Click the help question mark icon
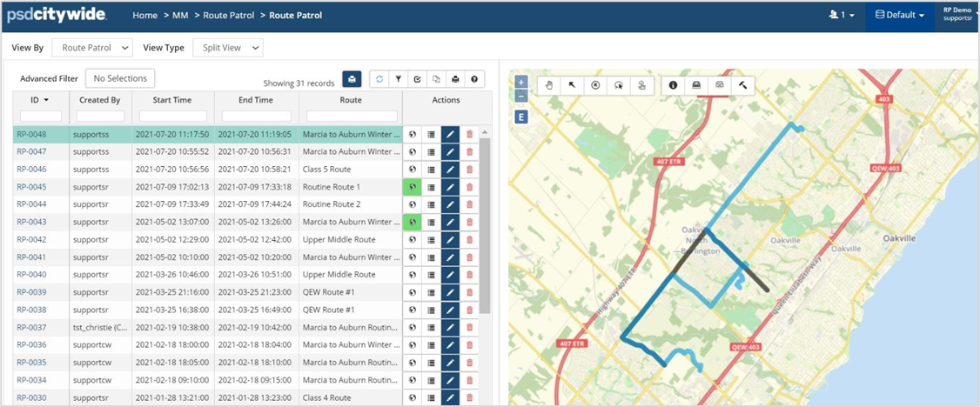This screenshot has height=407, width=980. [x=474, y=79]
